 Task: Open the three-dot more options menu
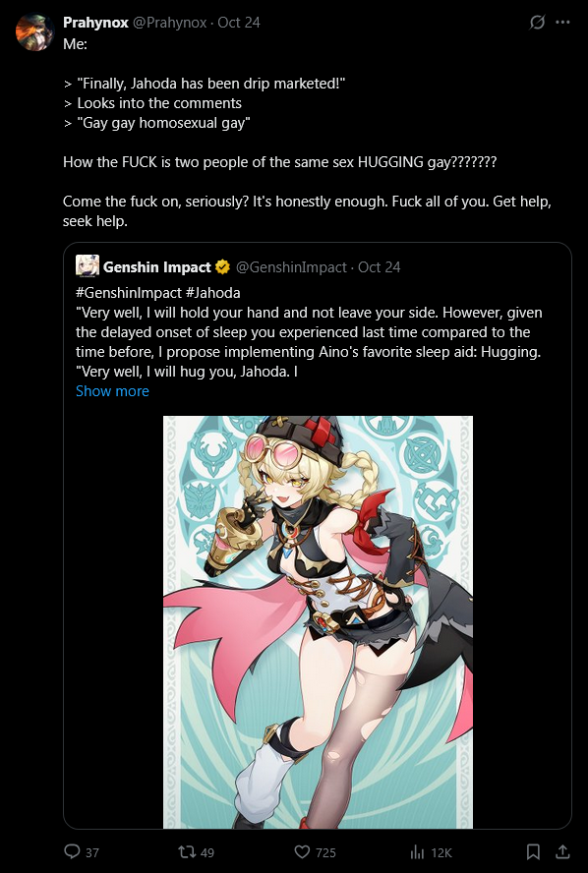563,23
